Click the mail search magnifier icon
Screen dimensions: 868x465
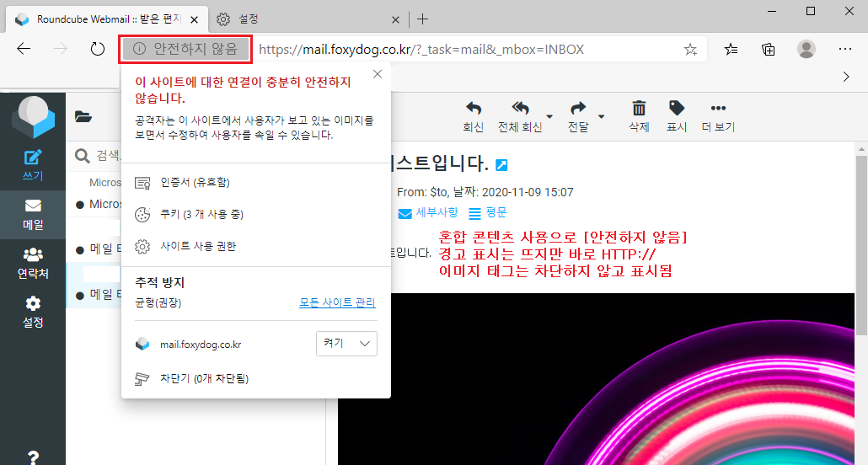click(x=82, y=156)
